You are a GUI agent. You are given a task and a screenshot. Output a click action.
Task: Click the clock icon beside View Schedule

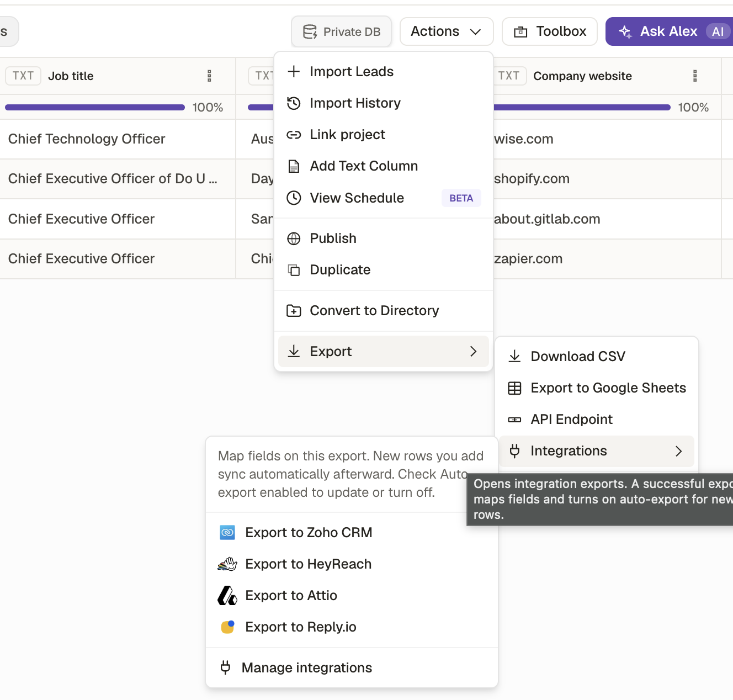click(x=294, y=198)
